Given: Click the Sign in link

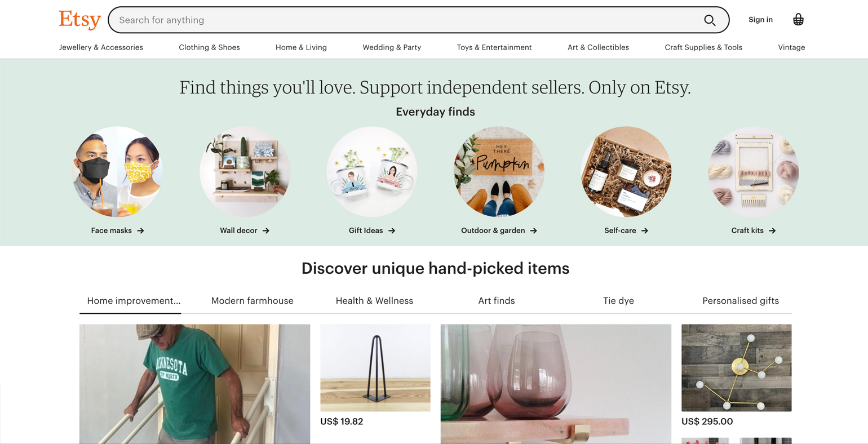Looking at the screenshot, I should pos(760,19).
